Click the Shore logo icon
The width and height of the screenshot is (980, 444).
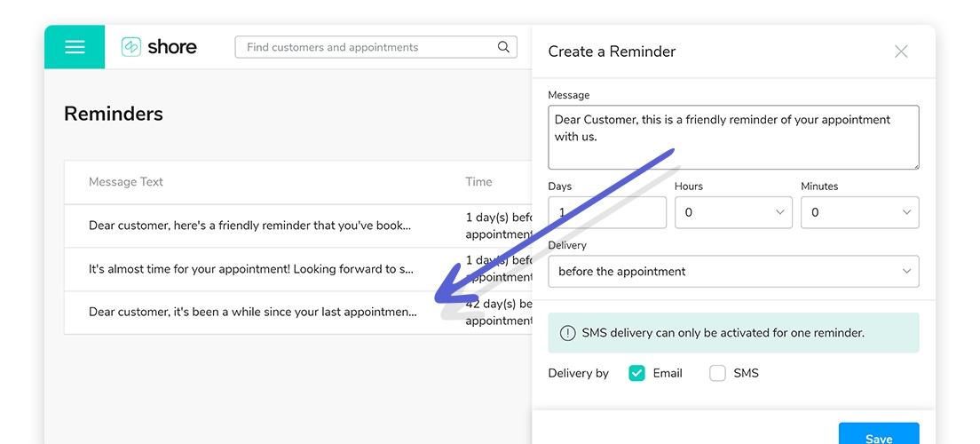tap(131, 47)
